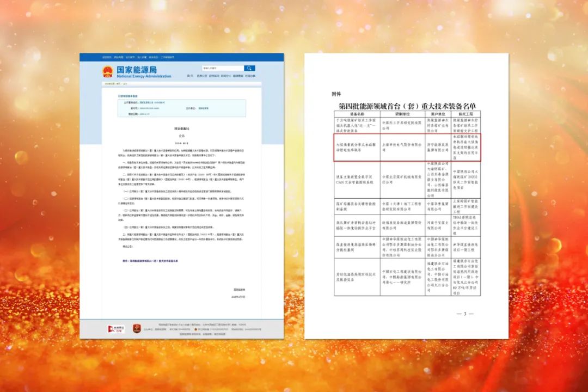Click the blue magnifier search button

pos(249,68)
